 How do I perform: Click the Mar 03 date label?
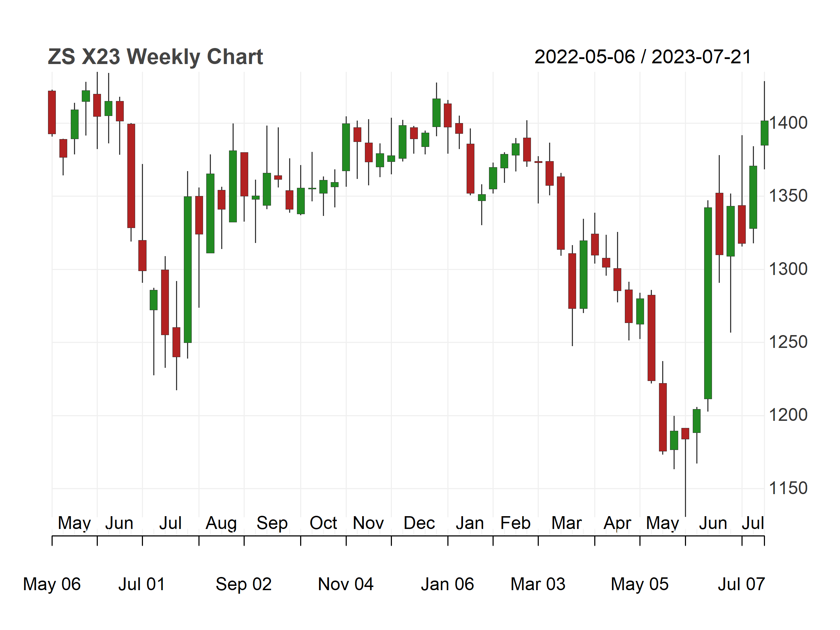(538, 584)
